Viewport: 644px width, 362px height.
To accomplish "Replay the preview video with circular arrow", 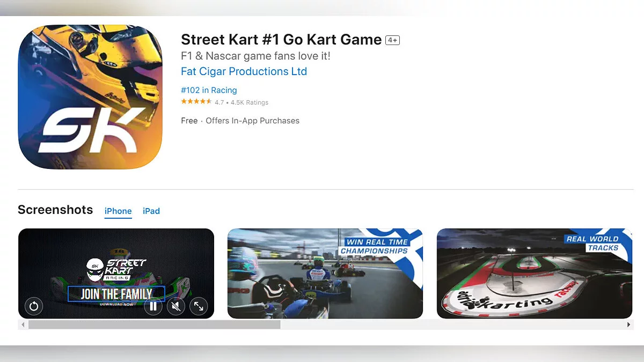I will [x=34, y=306].
